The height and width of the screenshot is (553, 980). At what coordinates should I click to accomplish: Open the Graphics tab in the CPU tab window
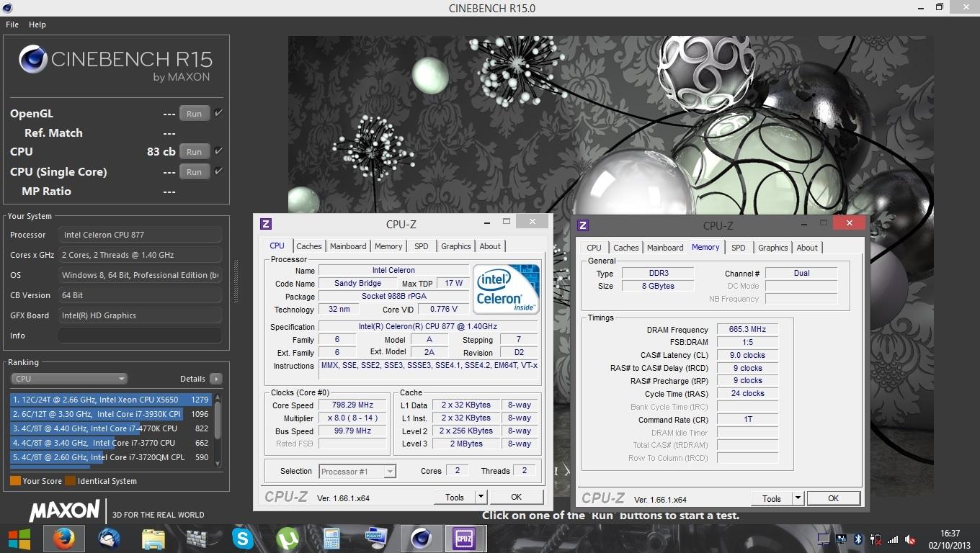456,246
